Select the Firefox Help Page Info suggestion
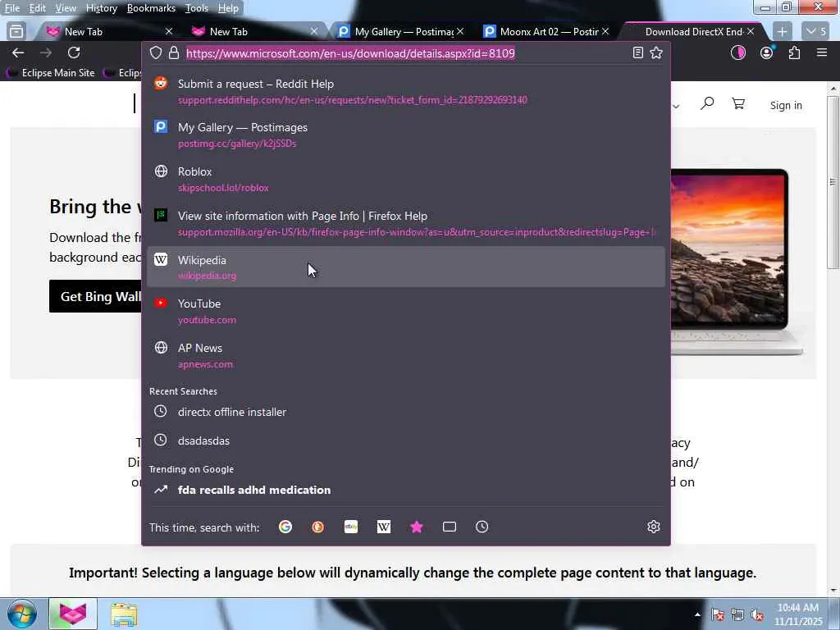This screenshot has height=630, width=840. click(x=406, y=223)
